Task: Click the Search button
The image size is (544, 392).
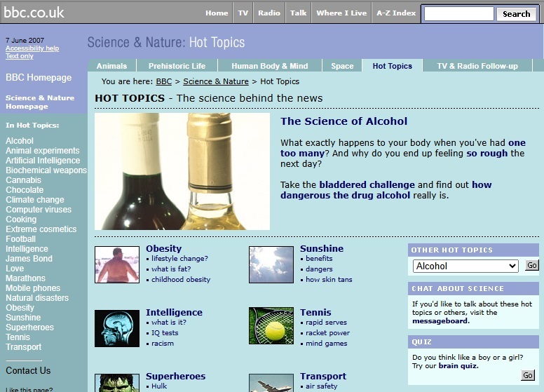Action: (516, 14)
